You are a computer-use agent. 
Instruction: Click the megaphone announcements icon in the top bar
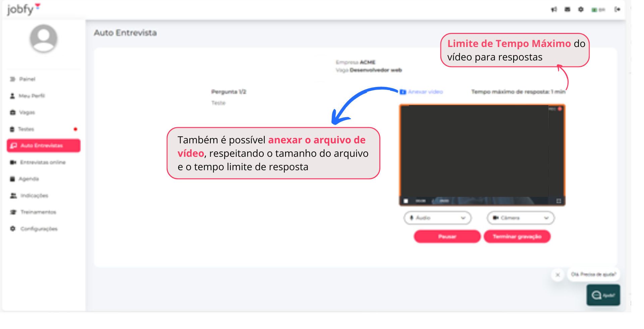(x=554, y=9)
